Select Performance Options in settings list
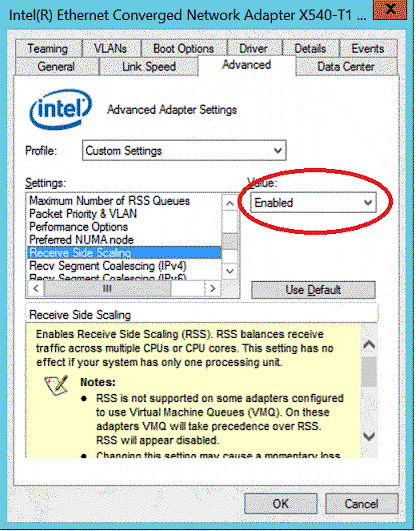Image resolution: width=416 pixels, height=531 pixels. pos(124,227)
